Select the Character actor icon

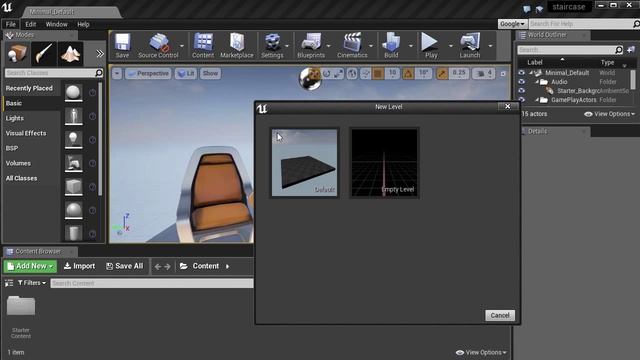tap(73, 116)
